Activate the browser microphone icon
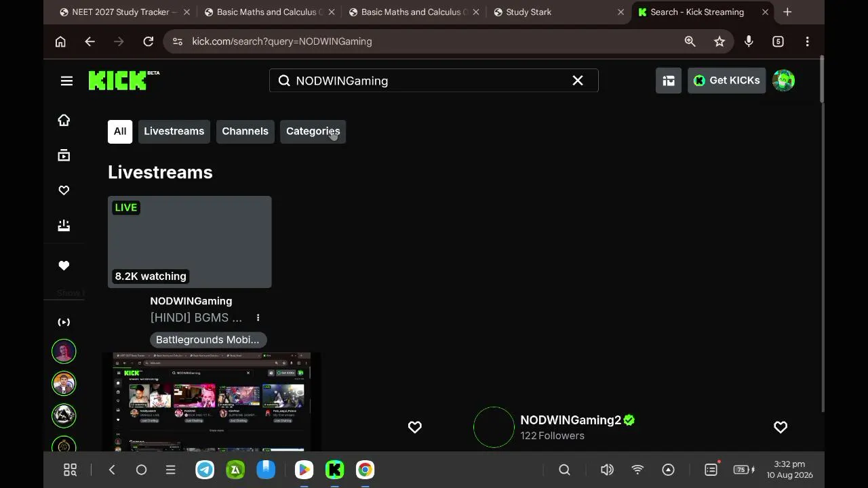Image resolution: width=868 pixels, height=488 pixels. pos(749,41)
